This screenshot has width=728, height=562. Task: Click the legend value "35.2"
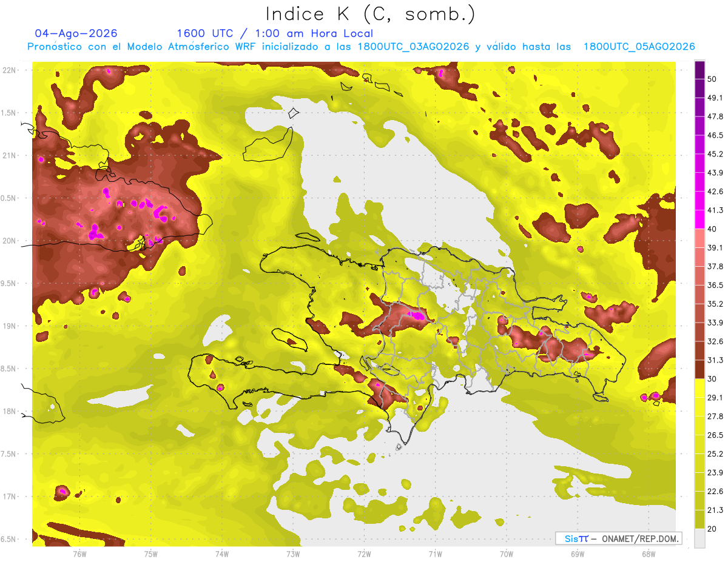716,304
